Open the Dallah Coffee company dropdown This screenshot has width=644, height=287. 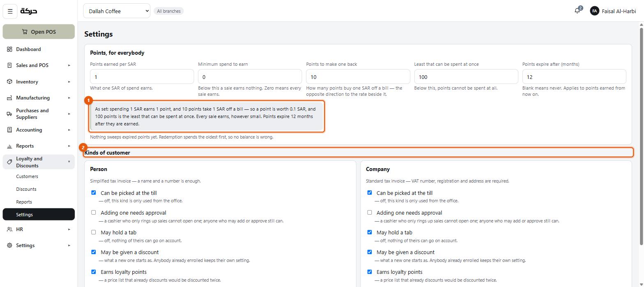coord(117,11)
